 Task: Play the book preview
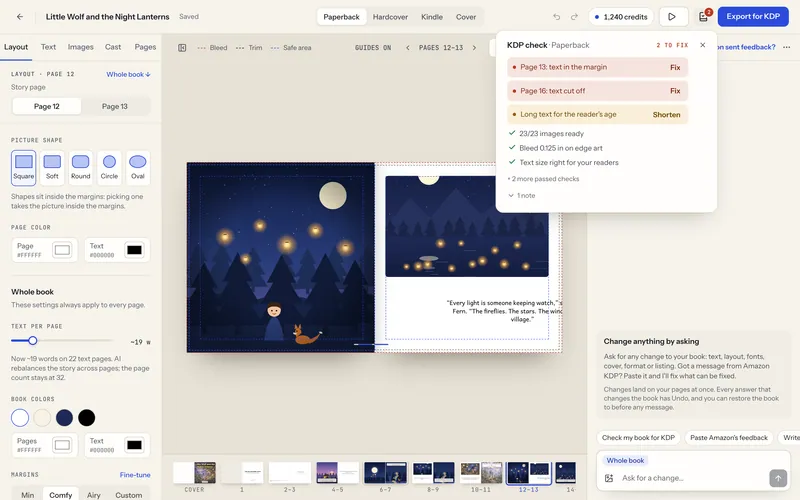click(672, 17)
